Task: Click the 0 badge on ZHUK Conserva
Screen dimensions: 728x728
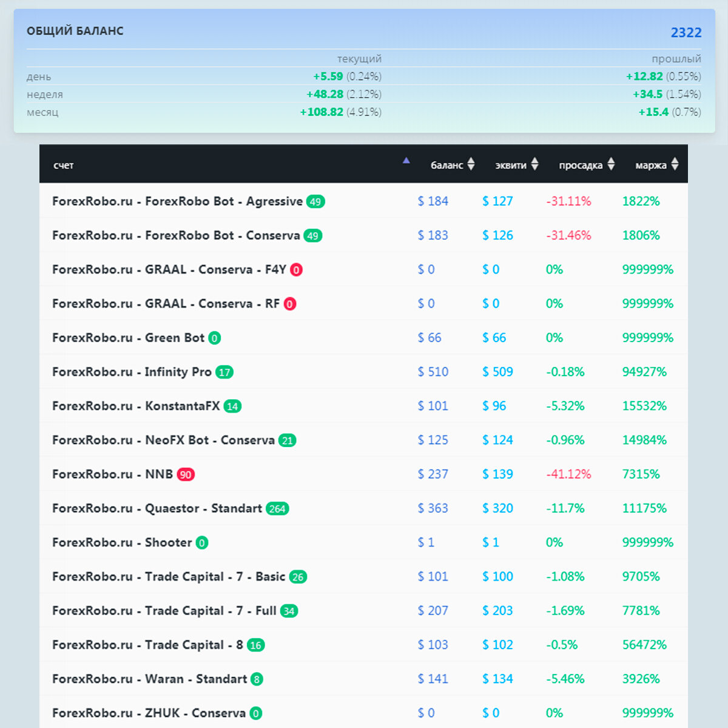Action: coord(256,713)
